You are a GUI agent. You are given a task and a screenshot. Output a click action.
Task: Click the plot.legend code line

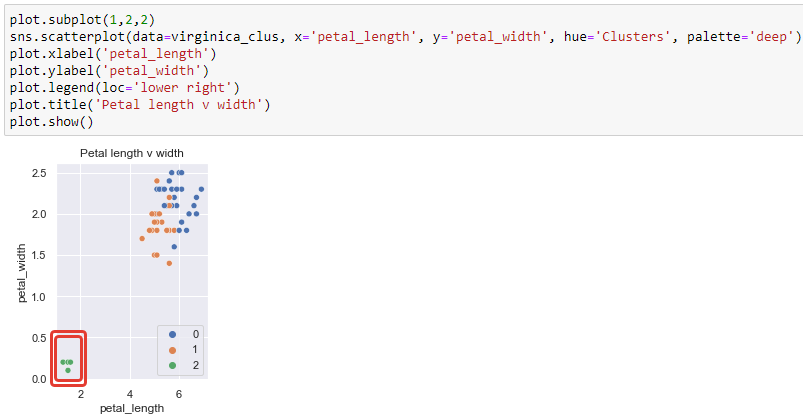coord(125,88)
